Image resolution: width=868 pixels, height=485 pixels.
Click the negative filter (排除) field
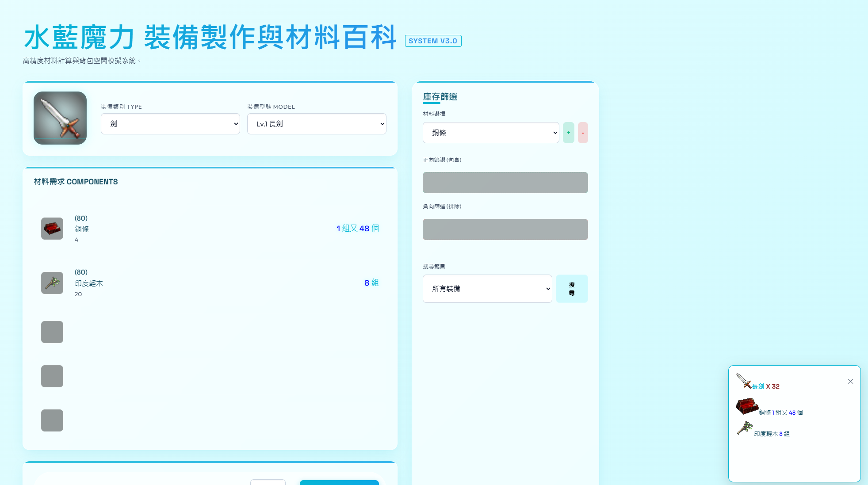point(505,229)
